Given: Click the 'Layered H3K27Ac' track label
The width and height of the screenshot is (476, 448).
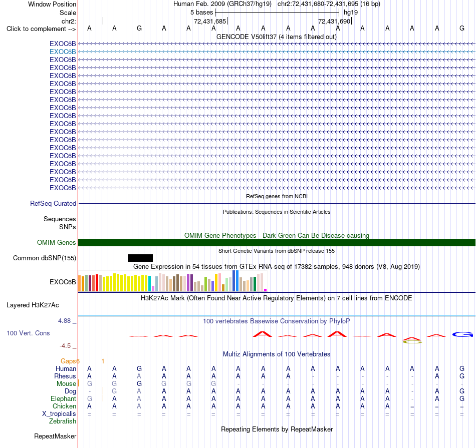Looking at the screenshot, I should point(33,305).
